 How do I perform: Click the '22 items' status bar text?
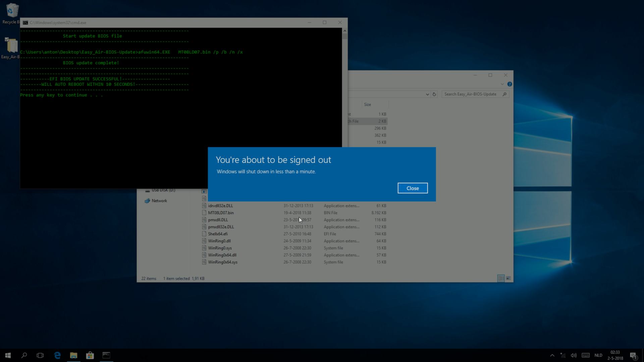tap(149, 279)
